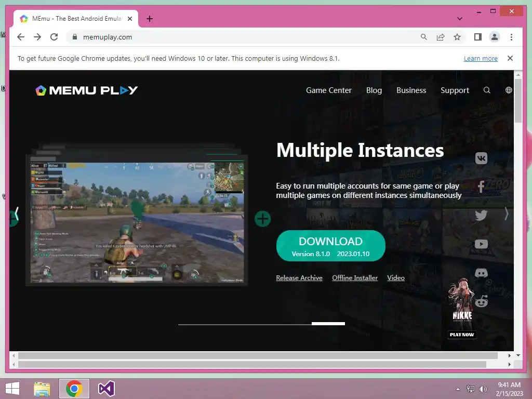This screenshot has width=532, height=399.
Task: Click the vertical page scrollbar thumb
Action: [518, 100]
